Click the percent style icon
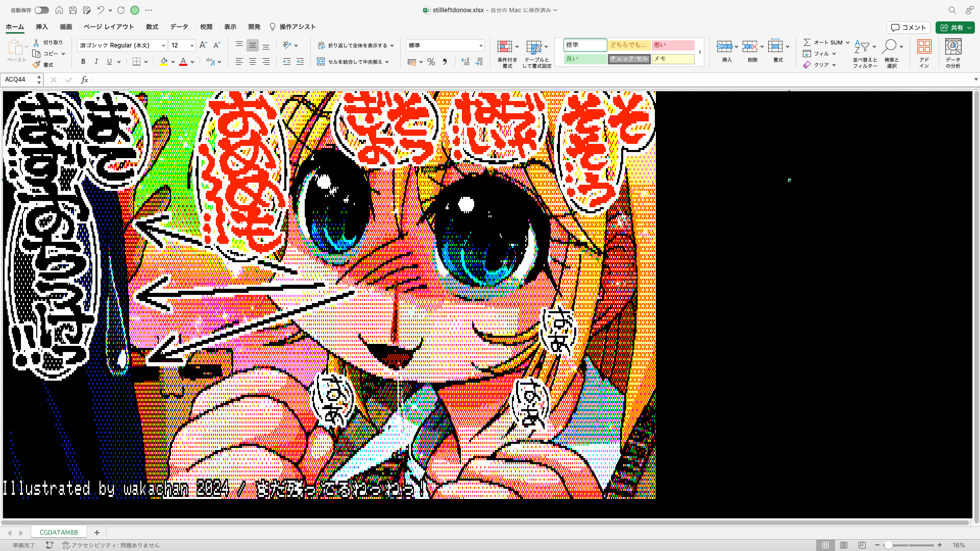The image size is (980, 551). (x=431, y=62)
